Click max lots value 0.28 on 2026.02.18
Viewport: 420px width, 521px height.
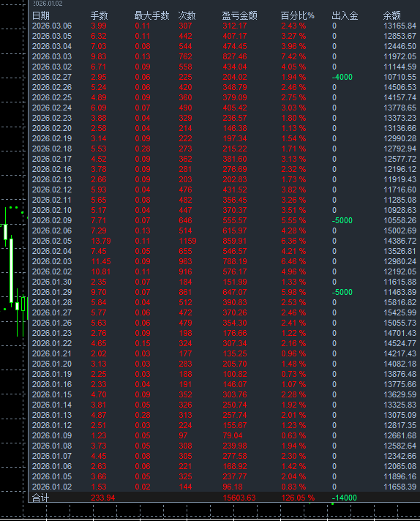click(143, 149)
